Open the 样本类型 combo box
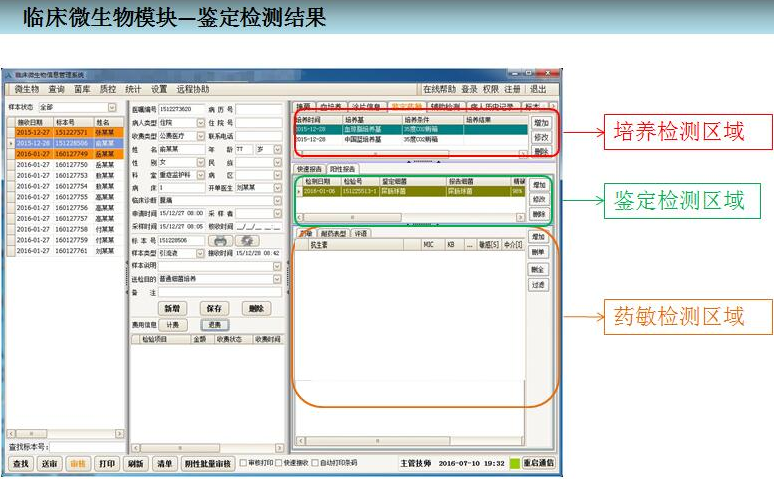Image resolution: width=774 pixels, height=491 pixels. [x=200, y=254]
